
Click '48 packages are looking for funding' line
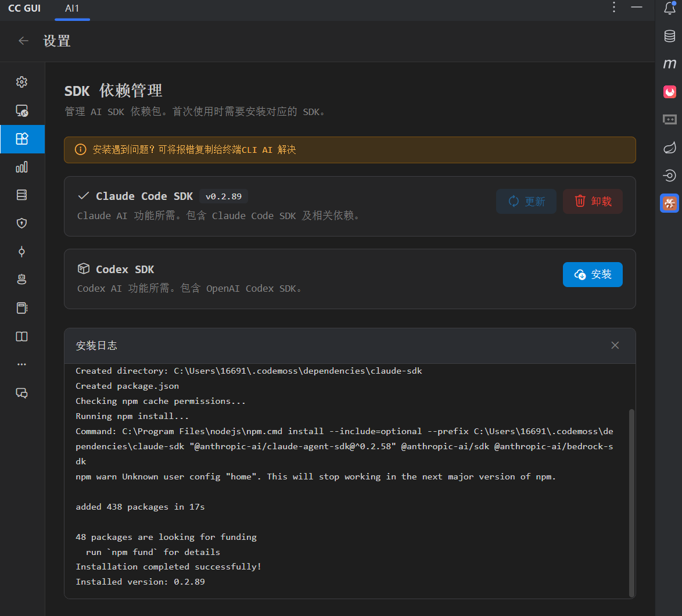[166, 537]
